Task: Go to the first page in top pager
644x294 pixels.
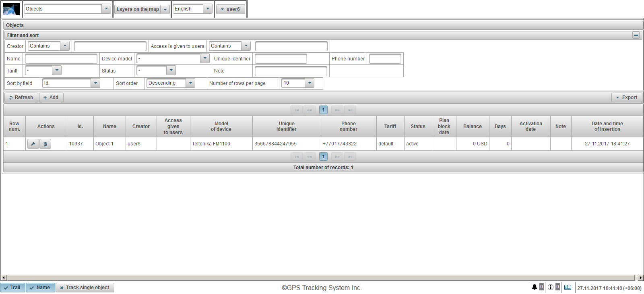Action: point(297,110)
